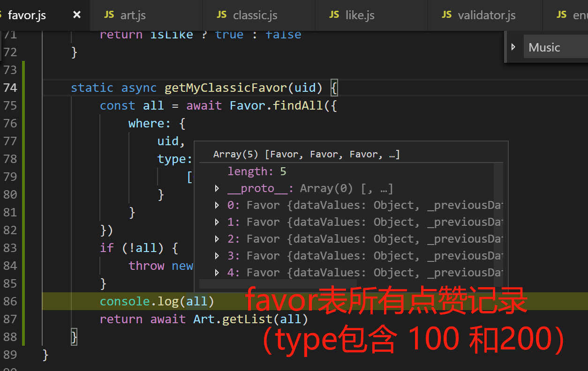Expand the Music breadcrumb chevron
This screenshot has height=371, width=588.
514,46
